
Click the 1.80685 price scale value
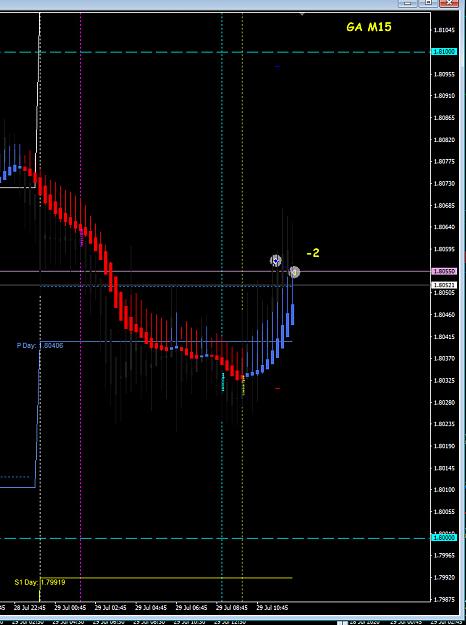[x=444, y=206]
